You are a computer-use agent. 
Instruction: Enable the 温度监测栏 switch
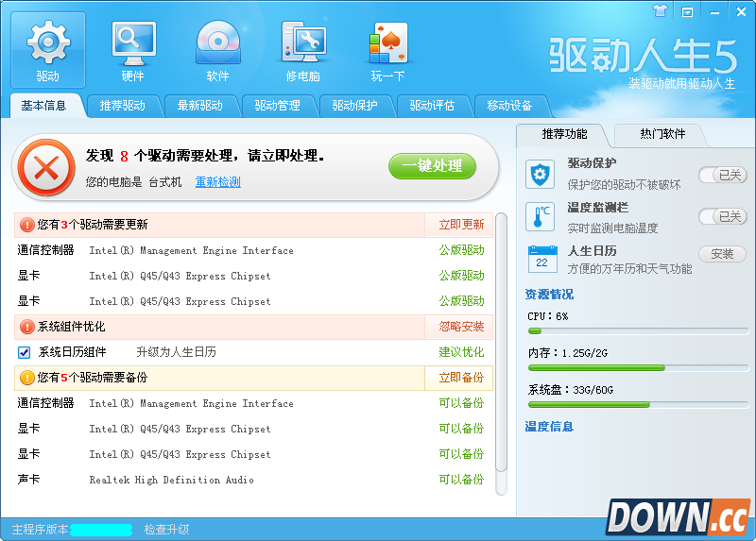(x=722, y=216)
